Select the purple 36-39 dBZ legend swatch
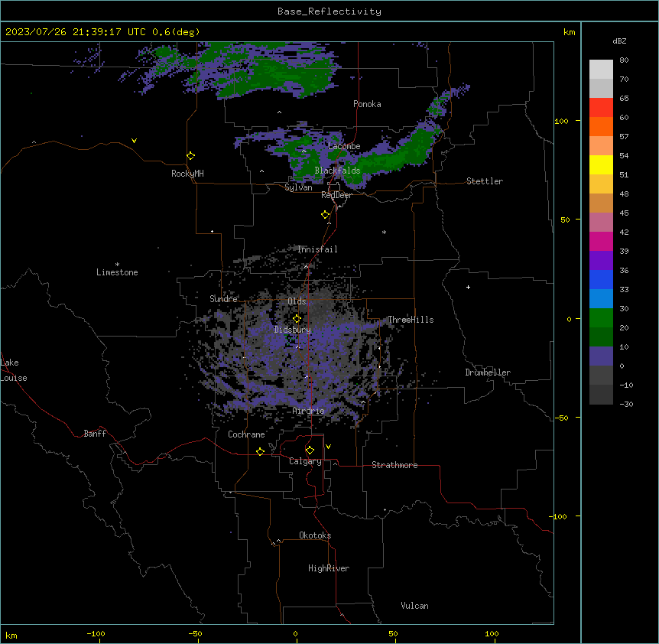Screen dimensions: 659x644 click(601, 261)
